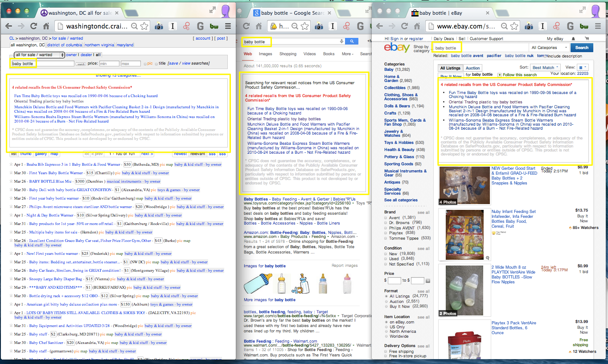Click the camera extension icon in the eBay window

[x=529, y=27]
